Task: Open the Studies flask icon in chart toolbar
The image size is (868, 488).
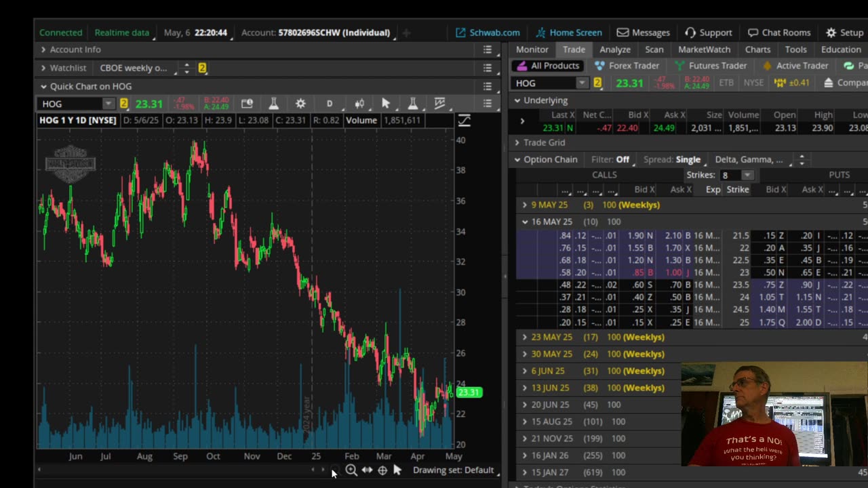Action: (x=273, y=103)
